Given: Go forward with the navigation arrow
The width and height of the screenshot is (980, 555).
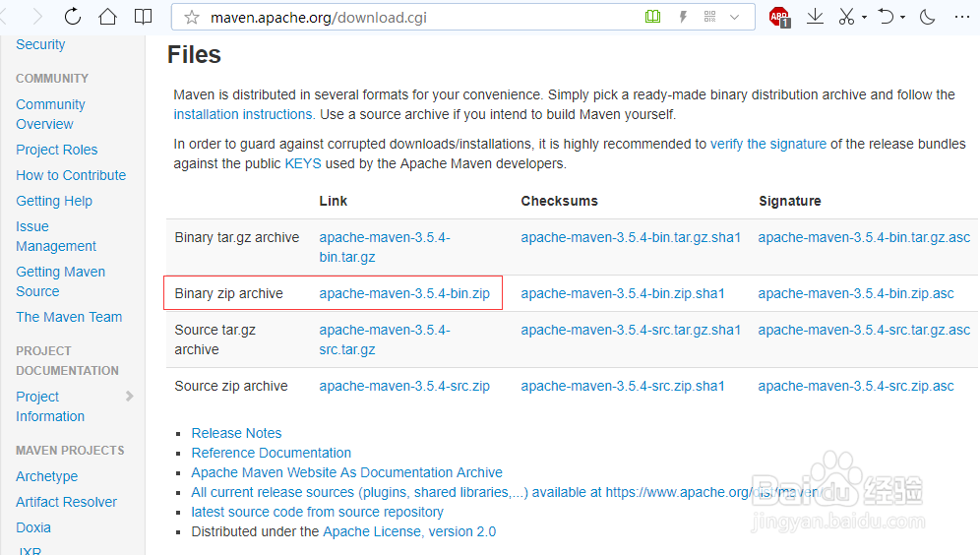Looking at the screenshot, I should (37, 17).
